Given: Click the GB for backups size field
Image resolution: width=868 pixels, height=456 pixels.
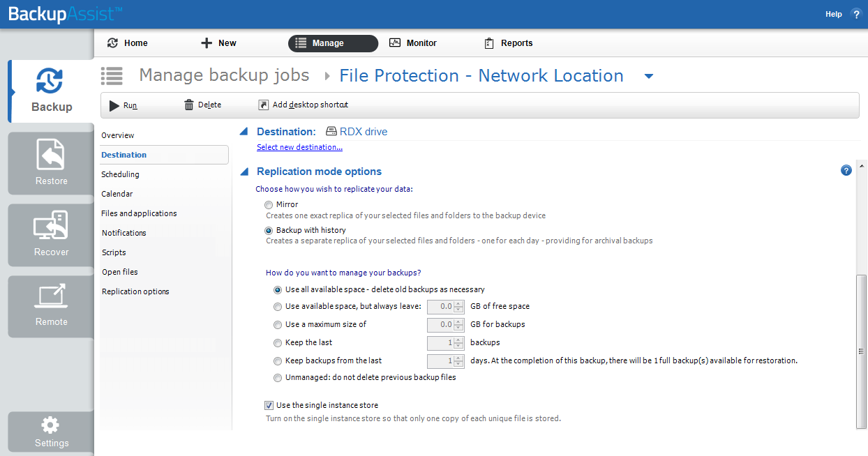Looking at the screenshot, I should point(440,324).
